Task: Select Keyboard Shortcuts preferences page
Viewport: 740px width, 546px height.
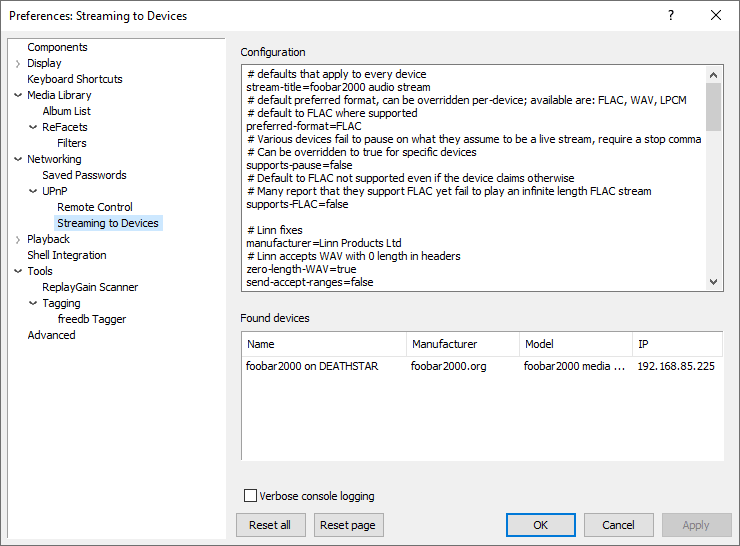Action: coord(75,79)
